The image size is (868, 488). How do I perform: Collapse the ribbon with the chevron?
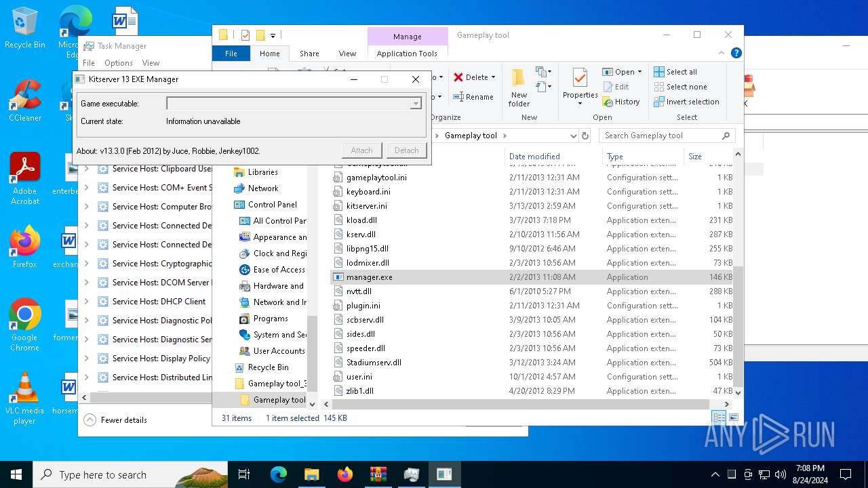(721, 53)
